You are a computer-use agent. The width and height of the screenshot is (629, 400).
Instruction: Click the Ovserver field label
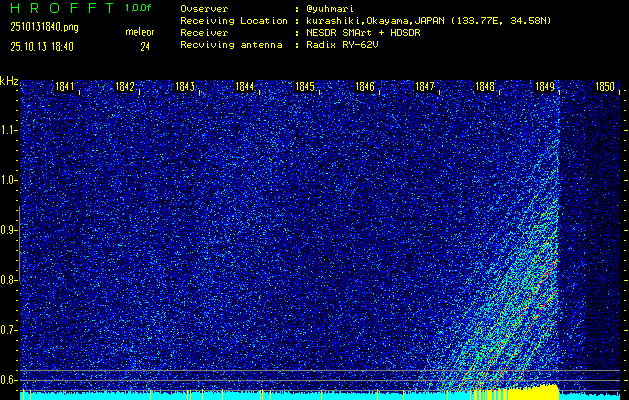[204, 9]
